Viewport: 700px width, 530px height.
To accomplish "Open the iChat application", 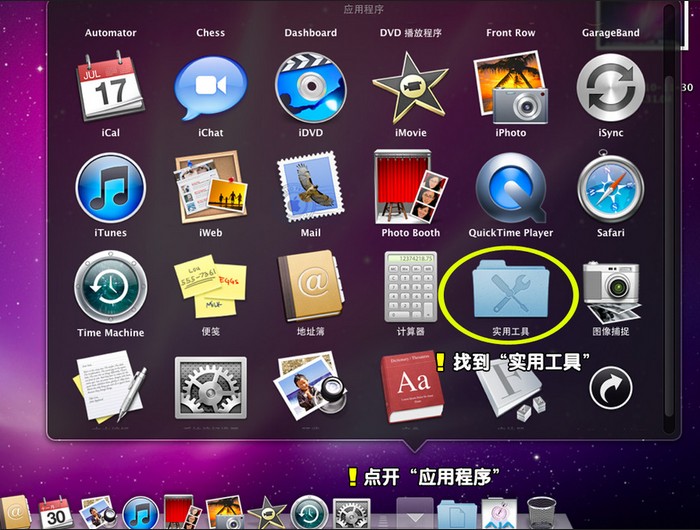I will click(x=210, y=88).
